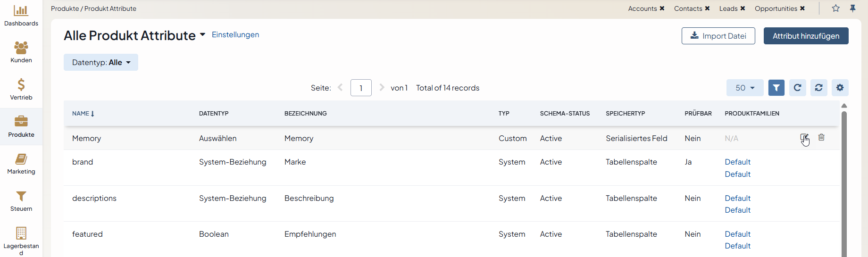Open table settings gear icon
The width and height of the screenshot is (868, 257).
840,88
